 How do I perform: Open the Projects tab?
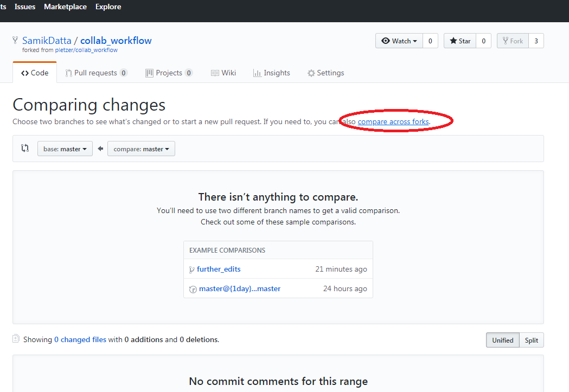(169, 73)
